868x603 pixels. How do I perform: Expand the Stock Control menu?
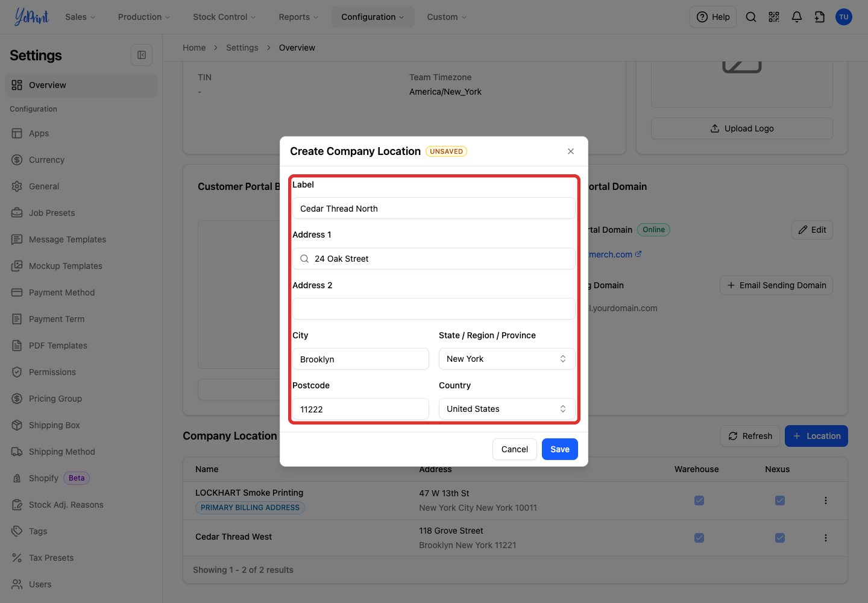coord(224,17)
